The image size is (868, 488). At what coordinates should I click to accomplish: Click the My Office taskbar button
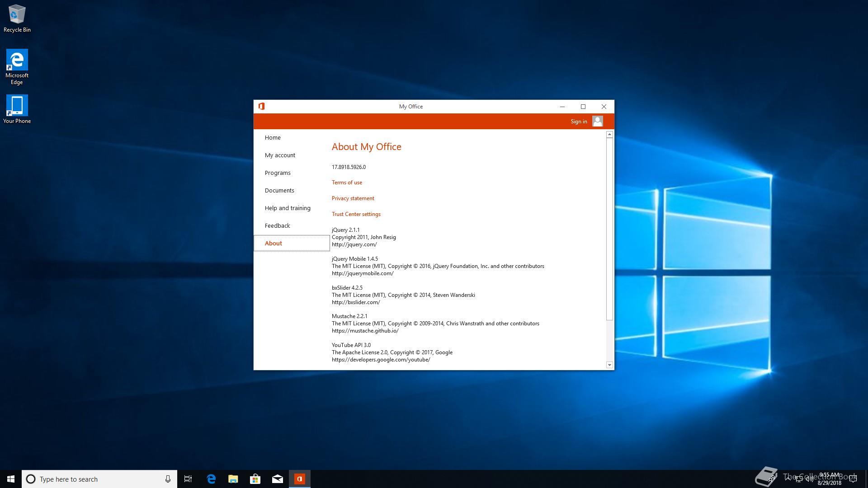[x=300, y=479]
